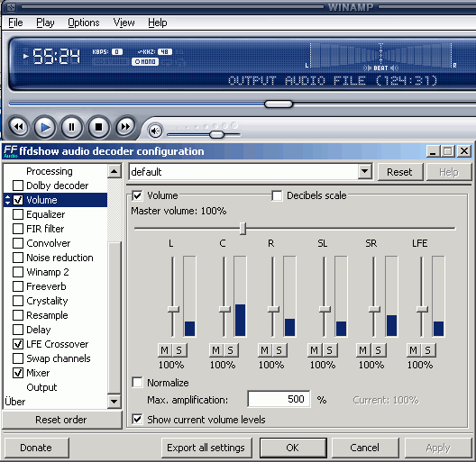Viewport: 476px width, 462px height.
Task: Select Output in the filter list
Action: tap(41, 387)
